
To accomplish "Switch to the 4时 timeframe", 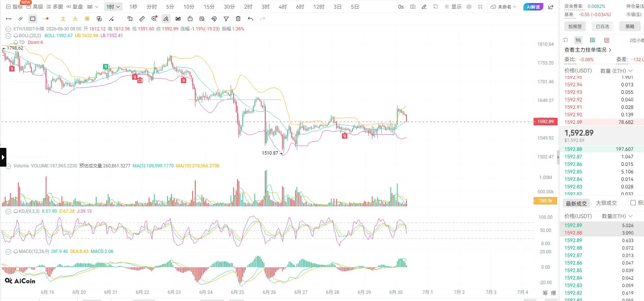I will point(283,7).
